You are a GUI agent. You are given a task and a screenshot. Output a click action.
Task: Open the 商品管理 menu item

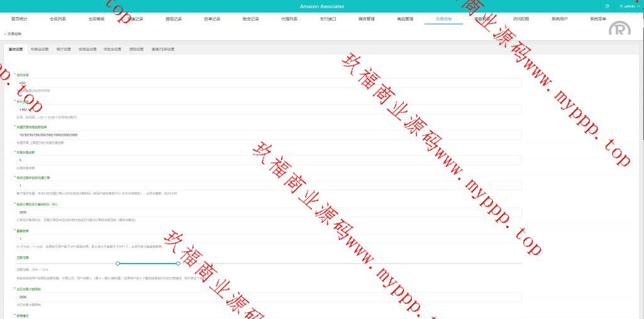click(x=405, y=19)
